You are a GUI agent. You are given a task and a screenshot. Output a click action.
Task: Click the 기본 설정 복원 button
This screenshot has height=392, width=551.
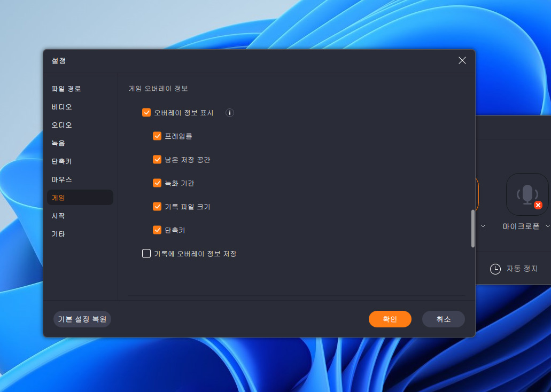point(82,319)
